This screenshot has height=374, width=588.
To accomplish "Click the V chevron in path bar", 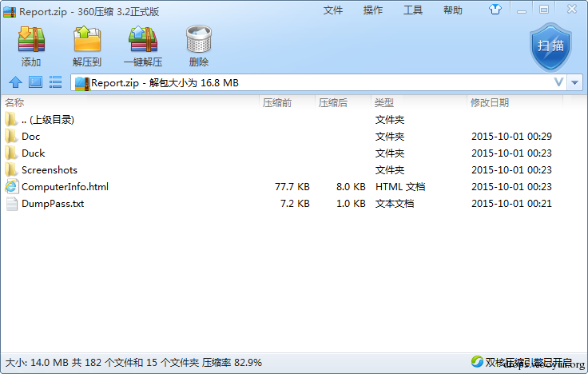I will tap(558, 82).
